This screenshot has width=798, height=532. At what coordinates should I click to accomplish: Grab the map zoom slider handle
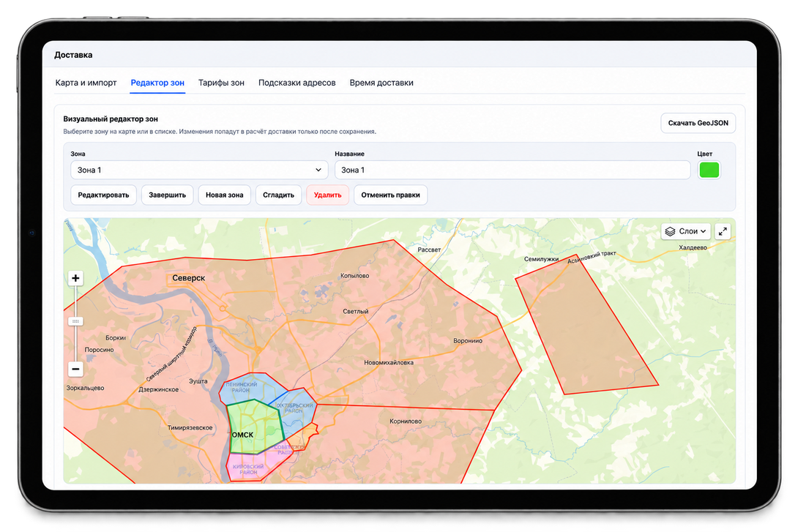pos(75,321)
